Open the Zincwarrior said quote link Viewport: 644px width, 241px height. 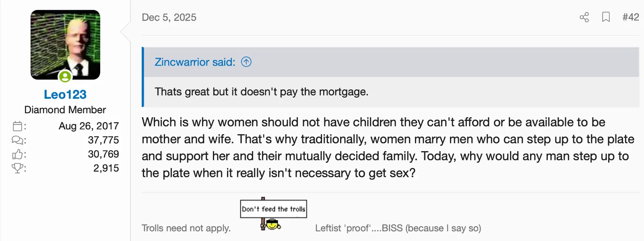pos(195,62)
